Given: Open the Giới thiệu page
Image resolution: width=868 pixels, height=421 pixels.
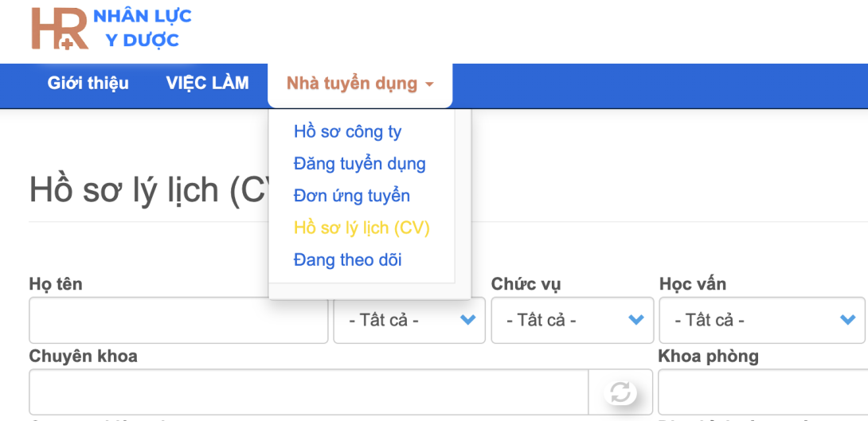Looking at the screenshot, I should [88, 84].
